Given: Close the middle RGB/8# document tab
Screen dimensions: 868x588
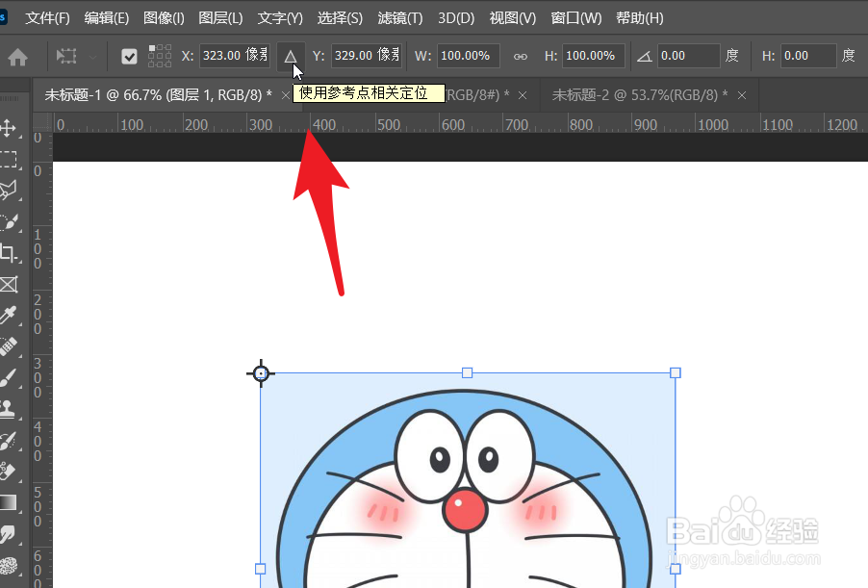Looking at the screenshot, I should pyautogui.click(x=522, y=96).
